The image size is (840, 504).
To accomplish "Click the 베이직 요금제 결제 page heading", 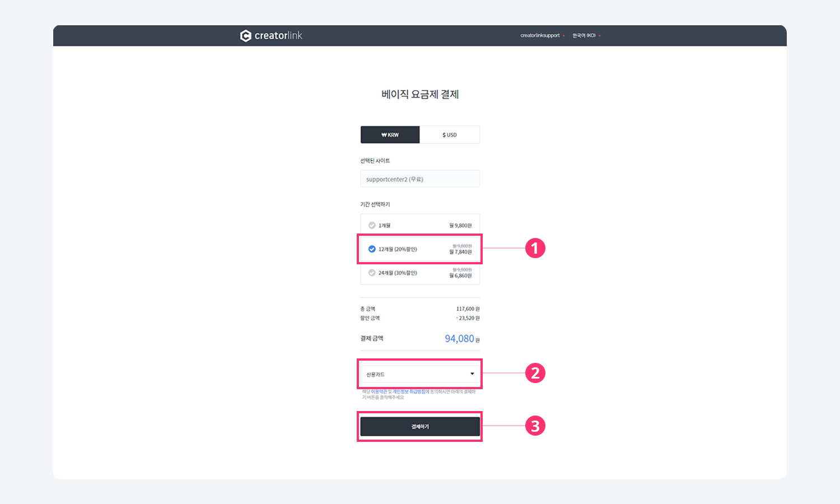I will click(420, 95).
